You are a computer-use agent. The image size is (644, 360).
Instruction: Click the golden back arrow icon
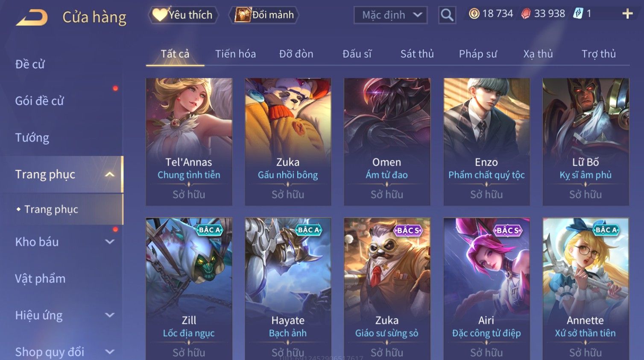point(31,18)
